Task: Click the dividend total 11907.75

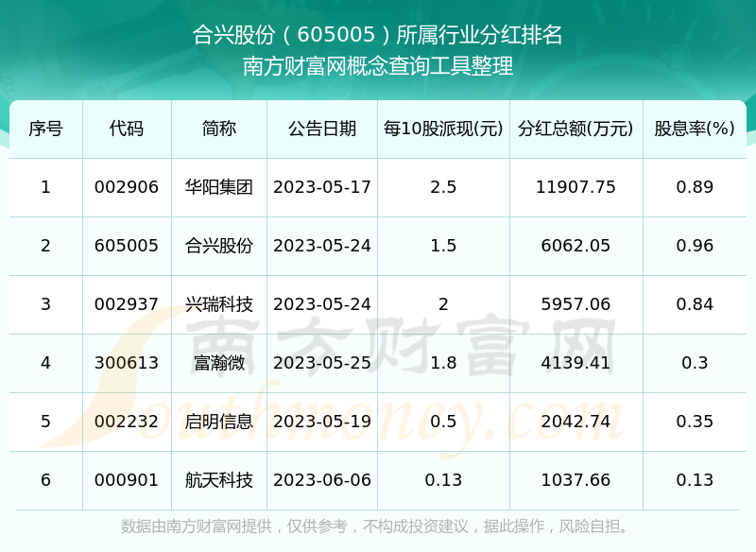Action: click(576, 187)
